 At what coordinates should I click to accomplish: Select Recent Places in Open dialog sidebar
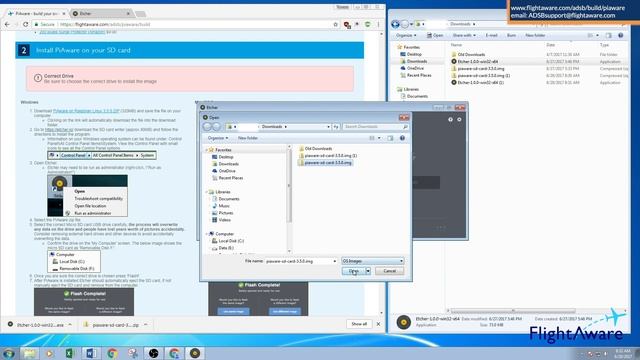(x=227, y=178)
